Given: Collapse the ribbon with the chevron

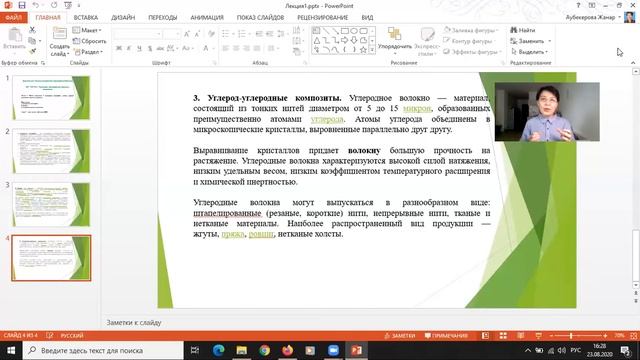Looking at the screenshot, I should click(633, 63).
